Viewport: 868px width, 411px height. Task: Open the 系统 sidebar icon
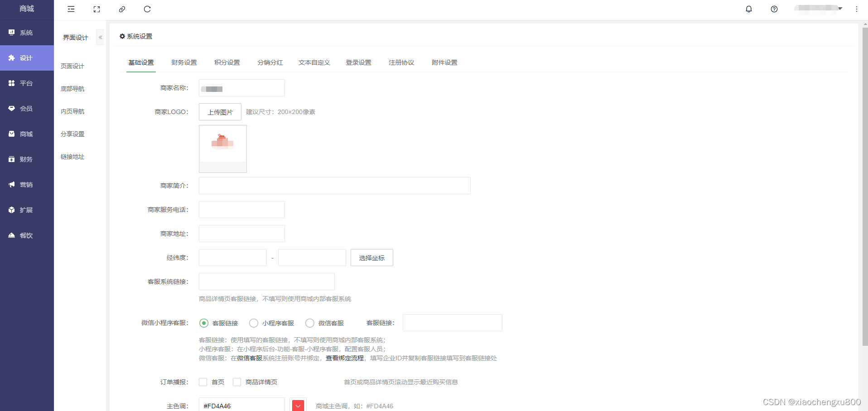click(x=12, y=33)
